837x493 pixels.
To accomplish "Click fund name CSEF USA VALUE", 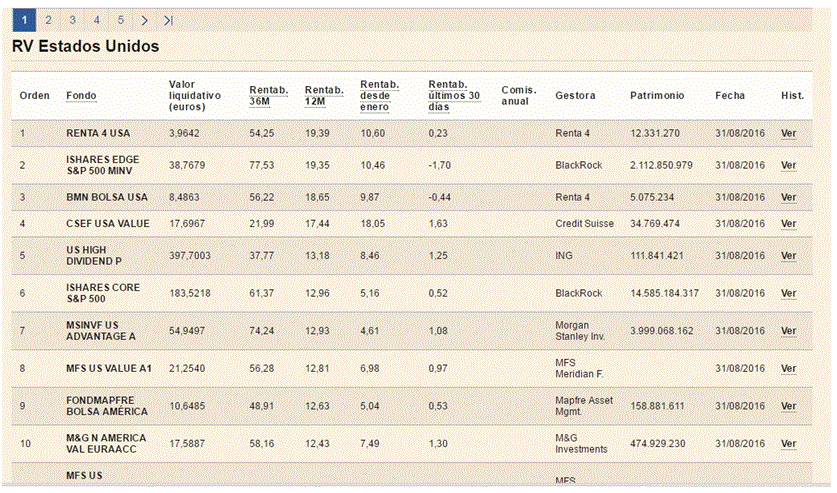I will click(108, 224).
